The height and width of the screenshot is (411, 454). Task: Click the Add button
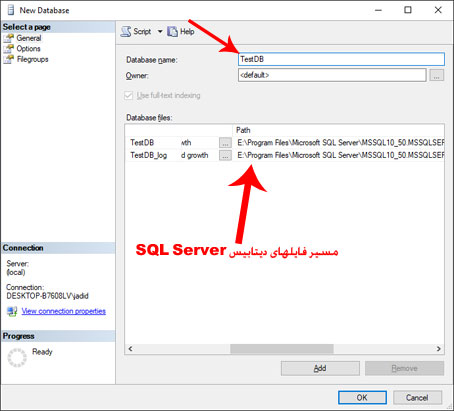coord(320,368)
